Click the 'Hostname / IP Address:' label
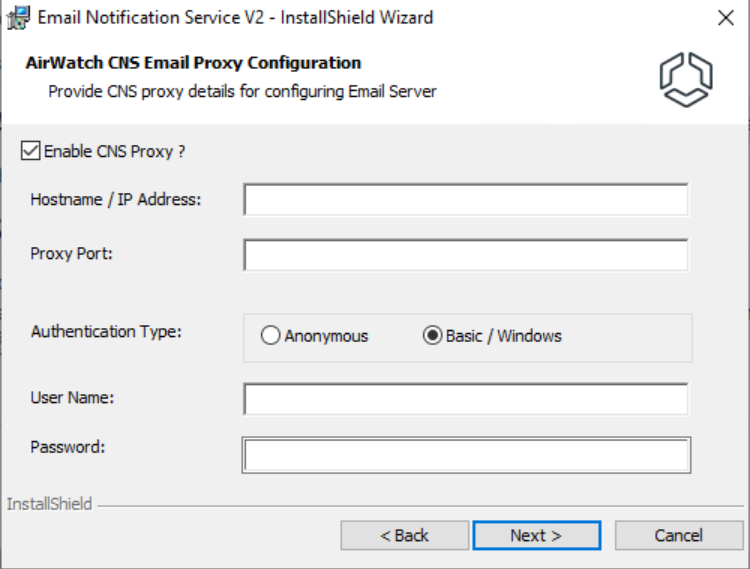Screen dimensions: 750x569 click(116, 199)
